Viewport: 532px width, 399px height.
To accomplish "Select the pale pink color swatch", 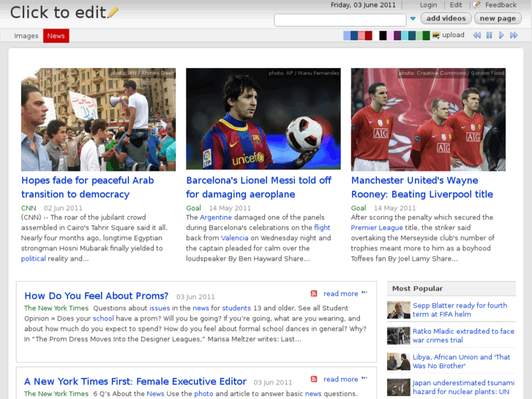I will point(390,35).
